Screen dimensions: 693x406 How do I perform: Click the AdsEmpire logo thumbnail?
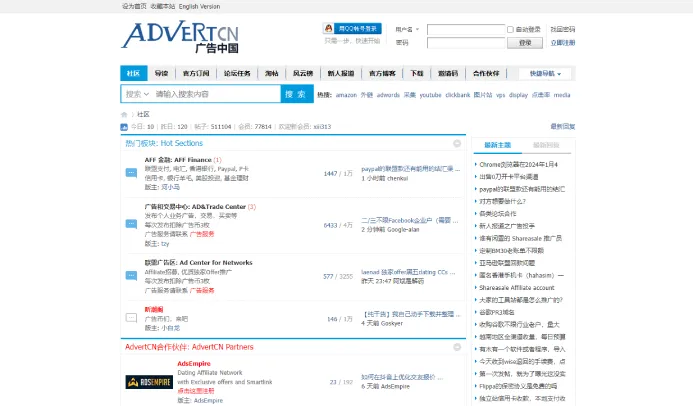tap(149, 382)
